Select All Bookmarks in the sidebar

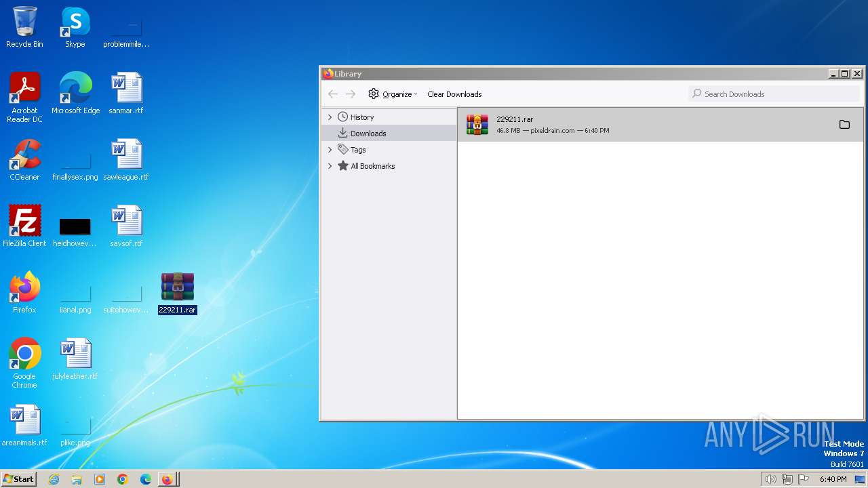tap(389, 166)
